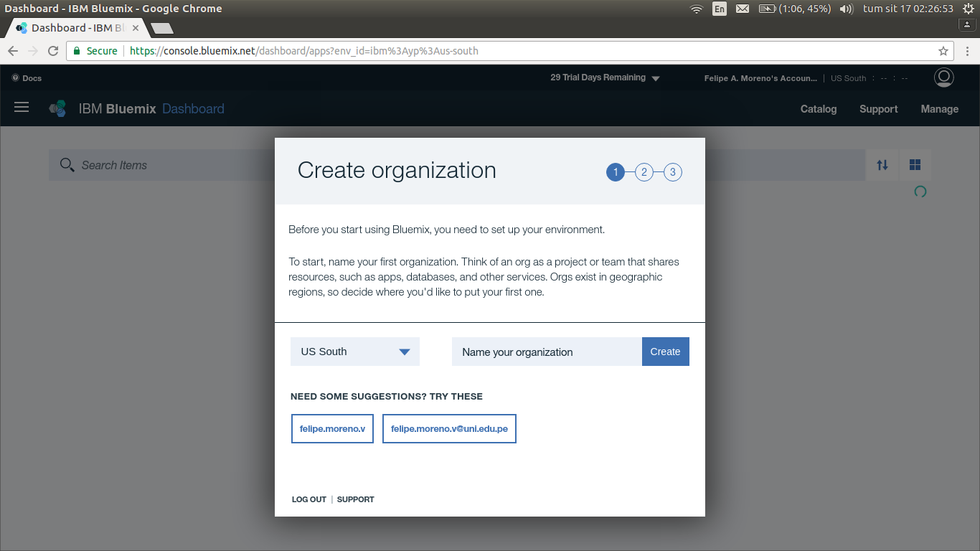Open the user account avatar
Image resolution: width=980 pixels, height=551 pixels.
[x=944, y=77]
